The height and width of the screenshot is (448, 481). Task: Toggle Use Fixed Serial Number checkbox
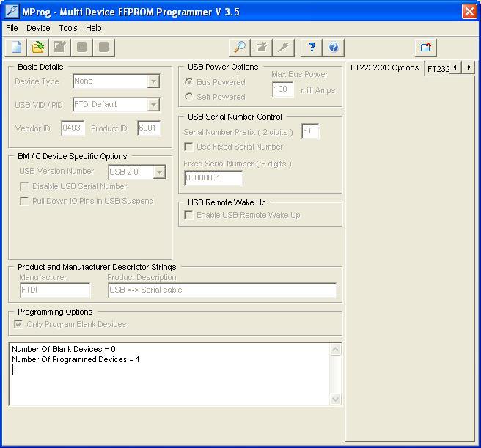click(188, 147)
